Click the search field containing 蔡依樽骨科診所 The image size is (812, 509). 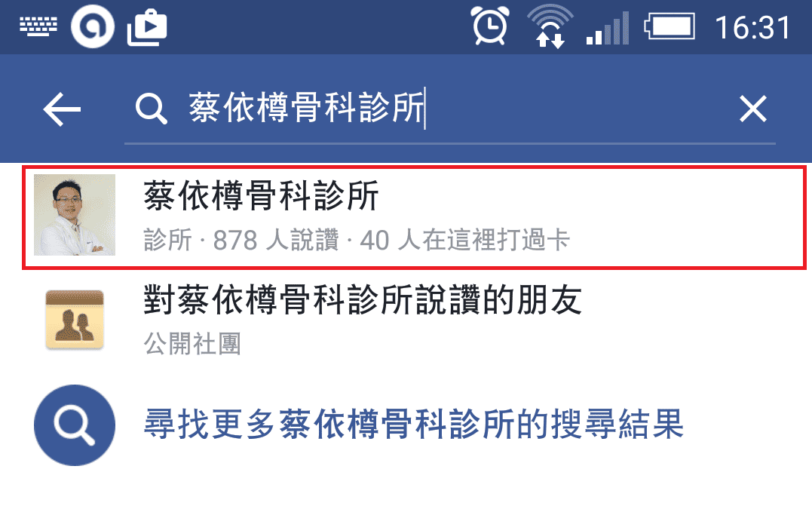(449, 109)
